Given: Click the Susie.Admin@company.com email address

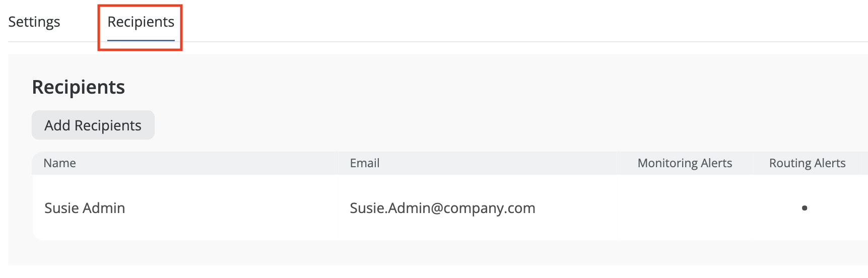Looking at the screenshot, I should click(x=442, y=208).
